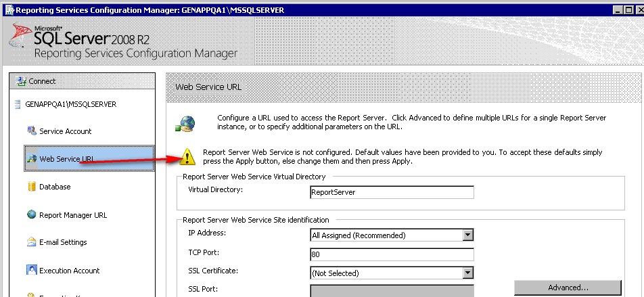
Task: Select Service Account in the sidebar
Action: [x=66, y=131]
